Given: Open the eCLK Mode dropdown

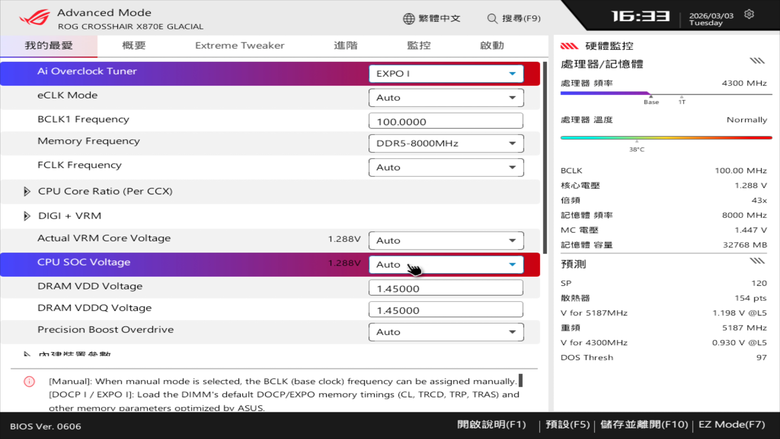Looking at the screenshot, I should coord(446,97).
